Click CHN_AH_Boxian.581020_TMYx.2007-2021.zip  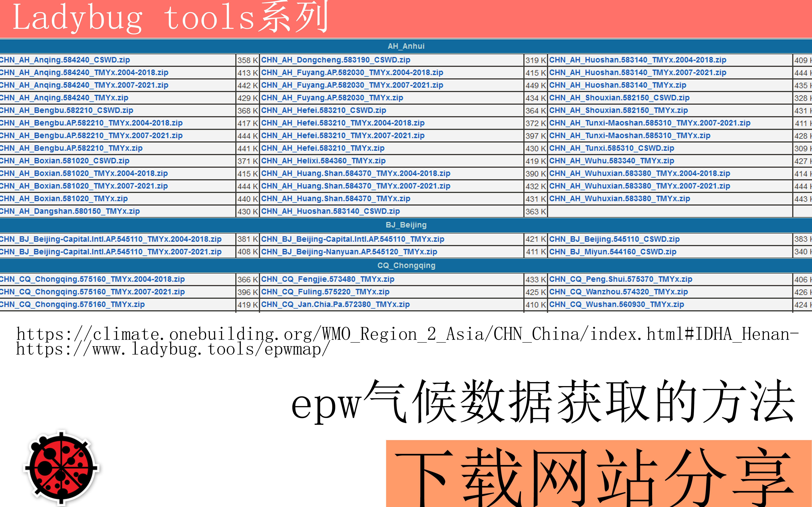click(x=84, y=186)
